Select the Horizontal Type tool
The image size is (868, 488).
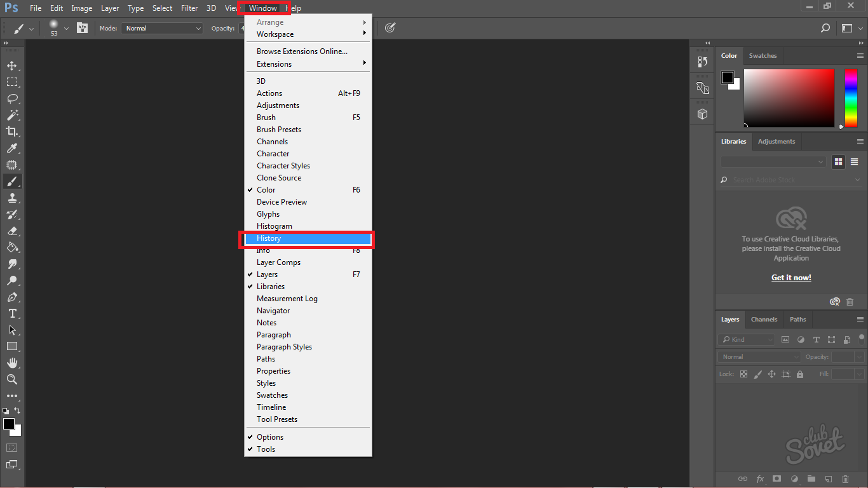[12, 314]
